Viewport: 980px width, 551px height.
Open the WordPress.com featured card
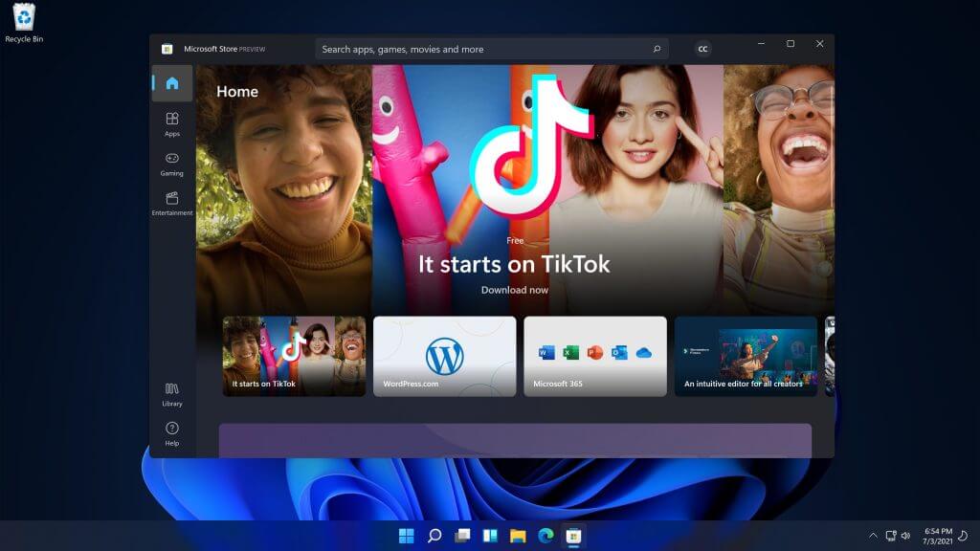tap(445, 356)
